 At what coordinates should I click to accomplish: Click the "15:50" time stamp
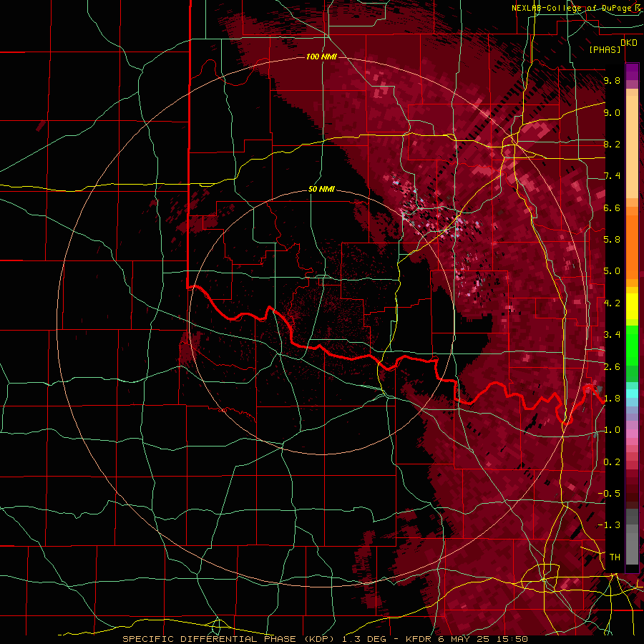coord(512,639)
